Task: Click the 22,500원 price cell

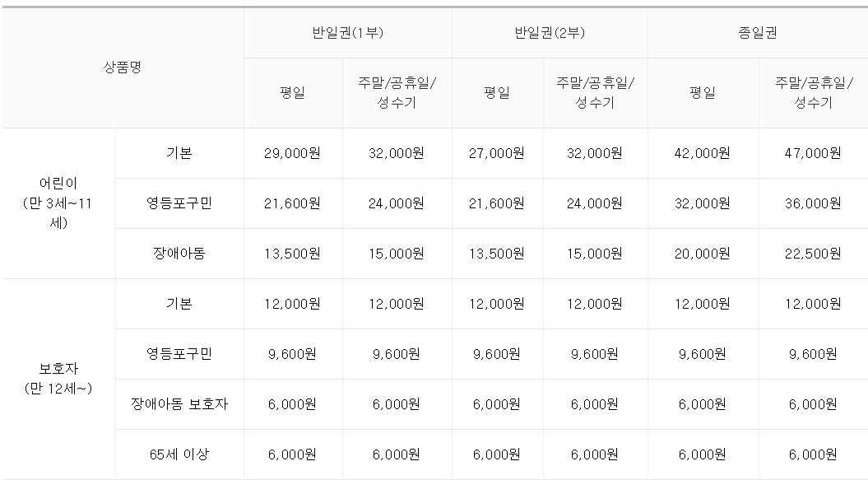Action: [x=813, y=254]
